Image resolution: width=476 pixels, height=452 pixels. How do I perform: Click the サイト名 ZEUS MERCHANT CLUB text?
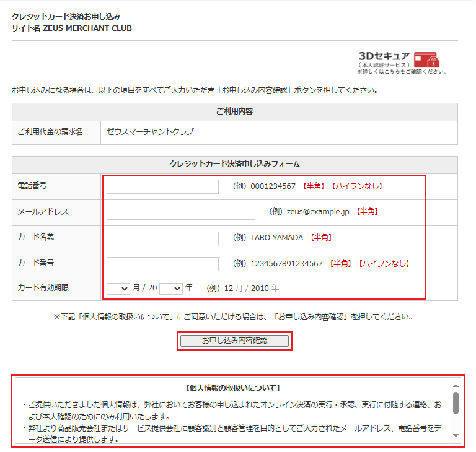point(72,28)
